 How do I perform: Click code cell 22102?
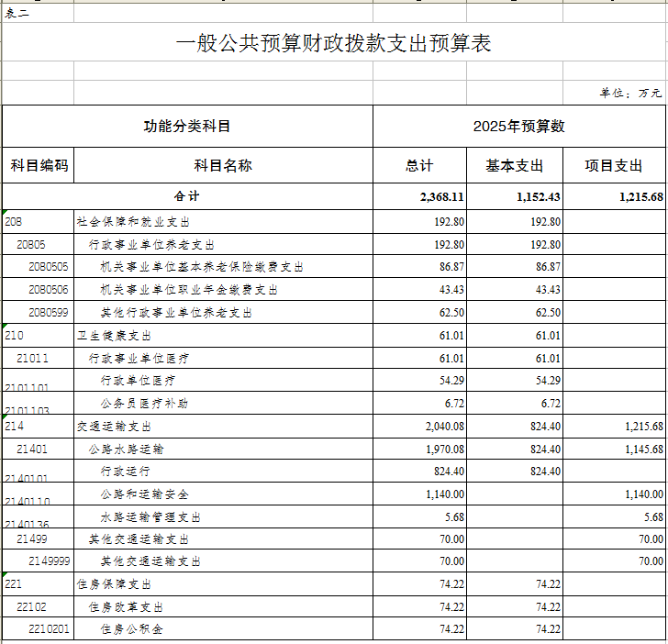[39, 606]
